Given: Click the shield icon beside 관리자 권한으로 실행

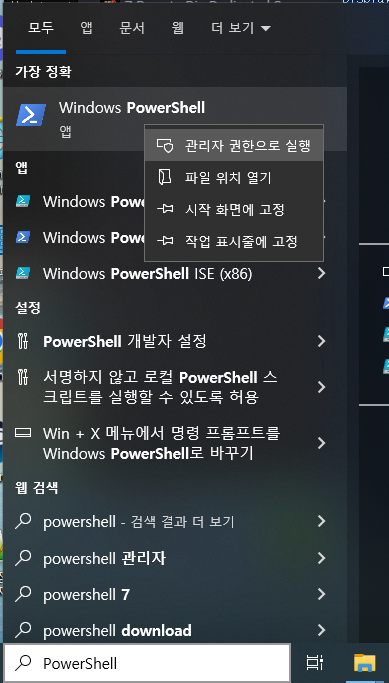Looking at the screenshot, I should tap(165, 145).
